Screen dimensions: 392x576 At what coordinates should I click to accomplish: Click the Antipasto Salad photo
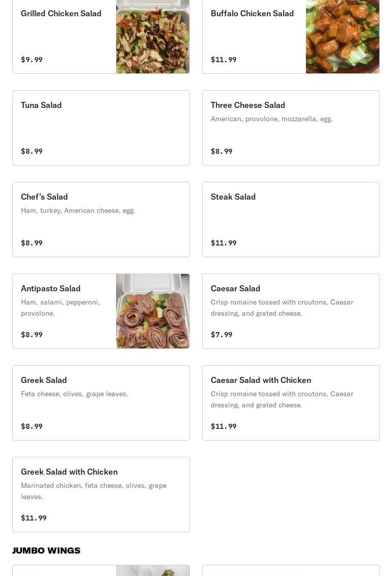(153, 311)
